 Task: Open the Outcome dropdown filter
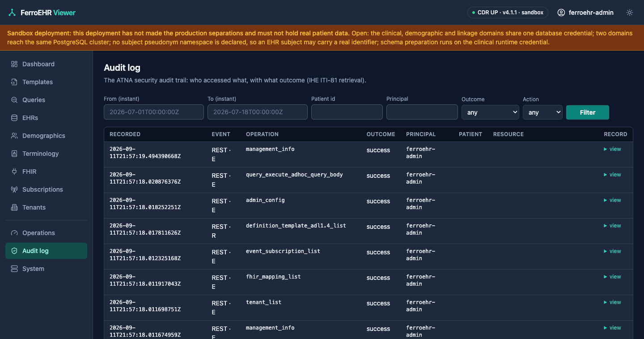pyautogui.click(x=490, y=112)
